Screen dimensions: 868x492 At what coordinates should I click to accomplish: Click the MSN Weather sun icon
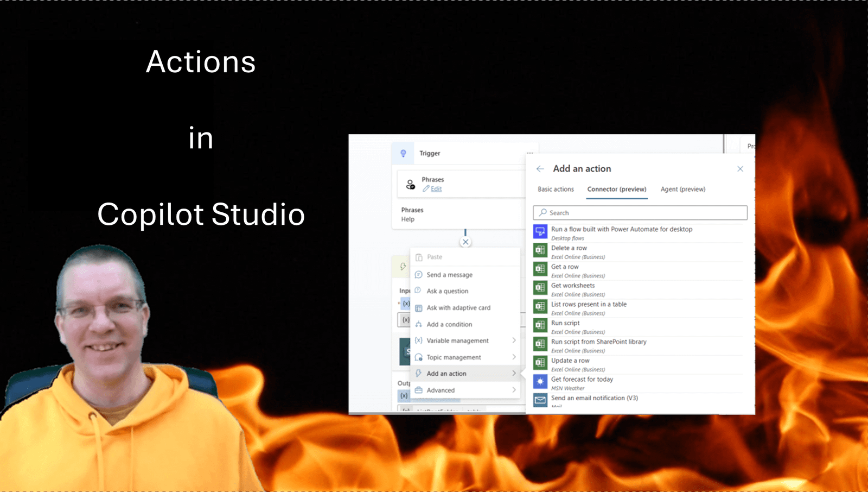point(540,382)
